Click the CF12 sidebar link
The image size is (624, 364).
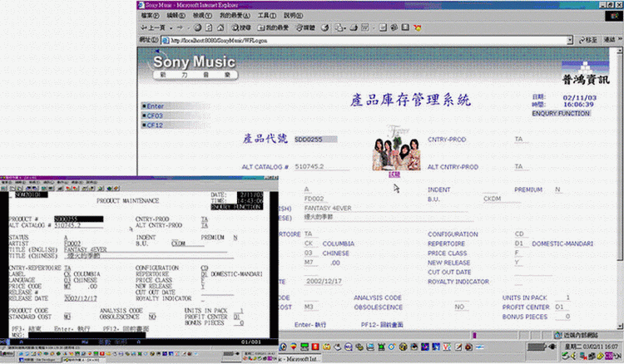click(x=155, y=125)
